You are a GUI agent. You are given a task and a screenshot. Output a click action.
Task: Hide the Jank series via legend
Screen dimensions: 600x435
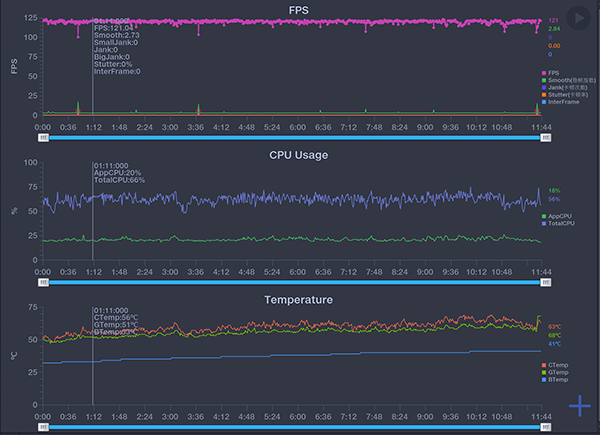click(563, 87)
